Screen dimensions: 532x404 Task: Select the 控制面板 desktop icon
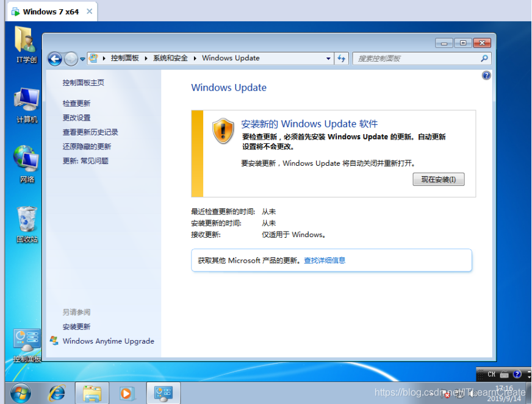[27, 345]
